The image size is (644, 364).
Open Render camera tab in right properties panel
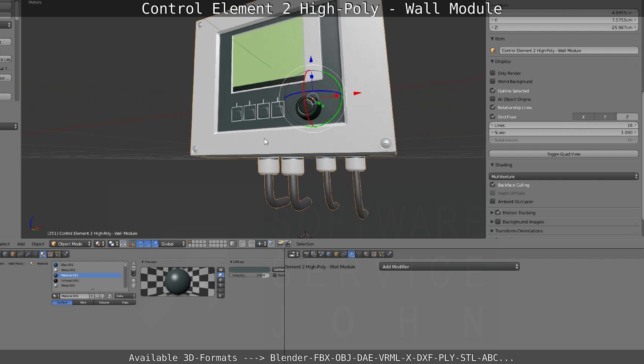(306, 254)
